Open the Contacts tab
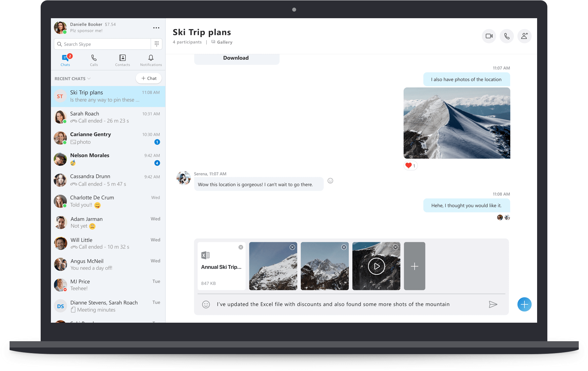The height and width of the screenshot is (371, 588). click(x=122, y=60)
